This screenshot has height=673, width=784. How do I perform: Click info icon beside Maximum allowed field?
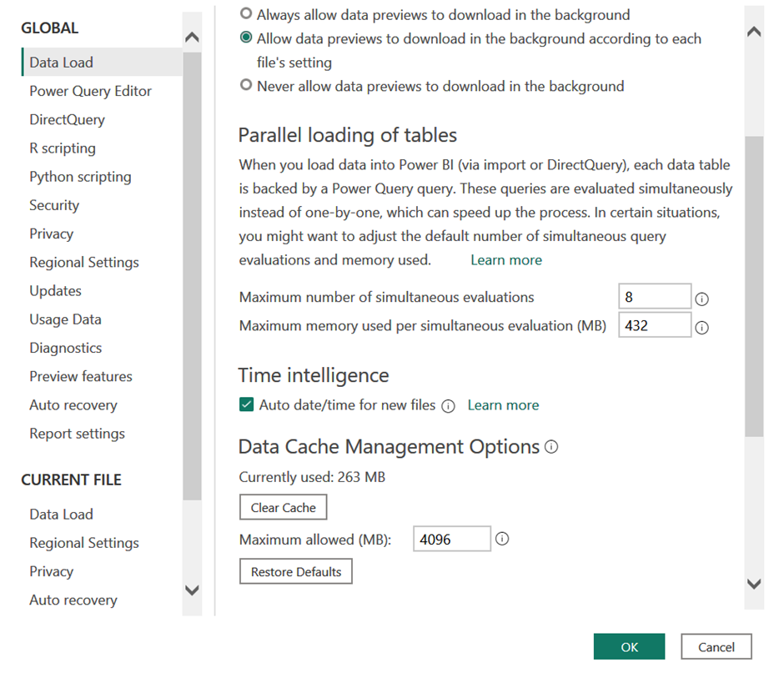(x=502, y=539)
